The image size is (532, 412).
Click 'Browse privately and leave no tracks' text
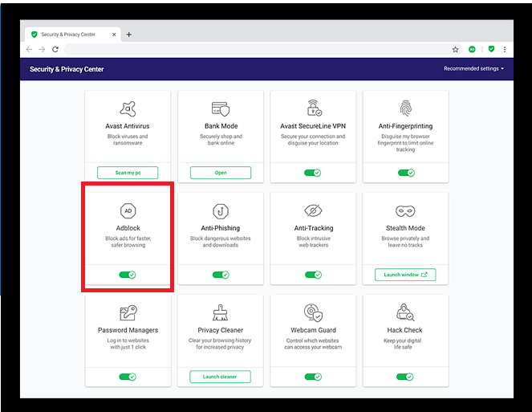(405, 242)
